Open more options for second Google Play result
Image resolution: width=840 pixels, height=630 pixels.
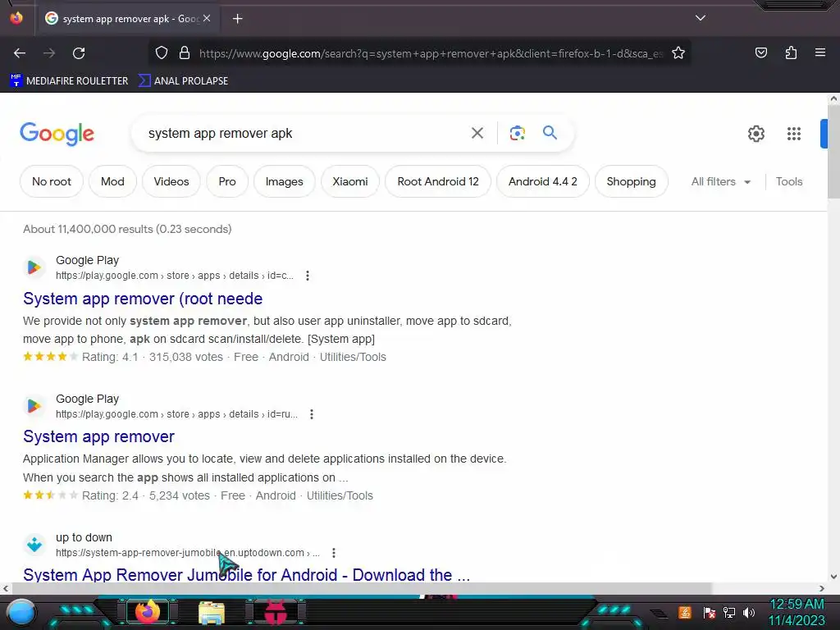311,414
